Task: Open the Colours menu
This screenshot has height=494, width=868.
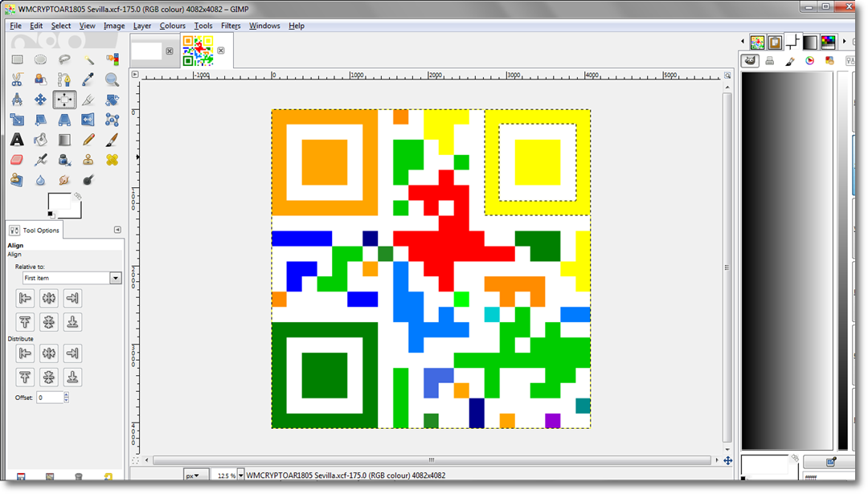Action: coord(173,26)
